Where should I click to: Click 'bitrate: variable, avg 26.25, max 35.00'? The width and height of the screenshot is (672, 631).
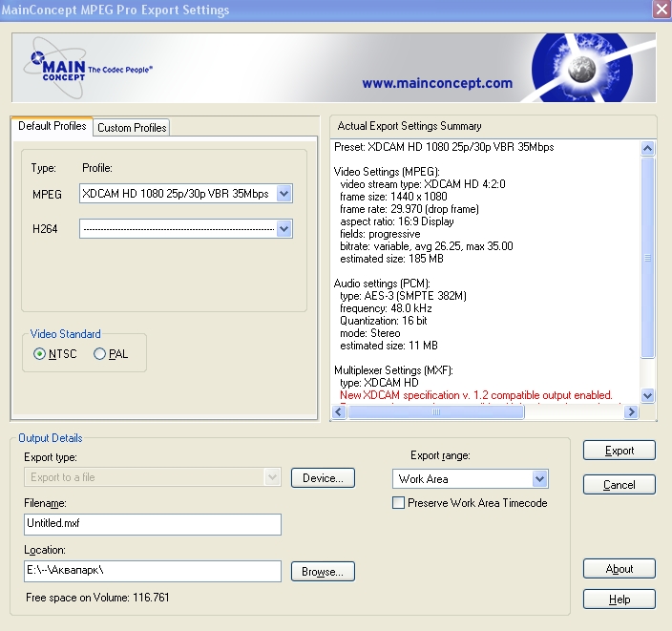click(x=427, y=246)
